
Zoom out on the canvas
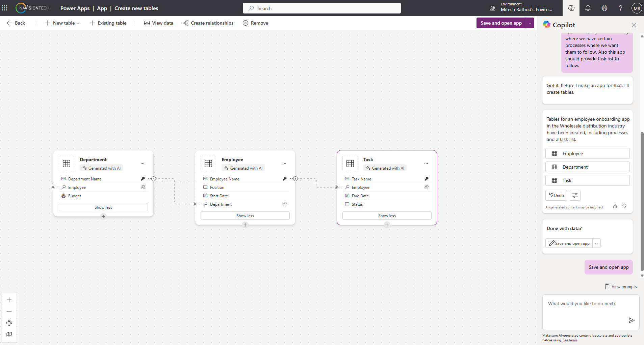tap(9, 311)
